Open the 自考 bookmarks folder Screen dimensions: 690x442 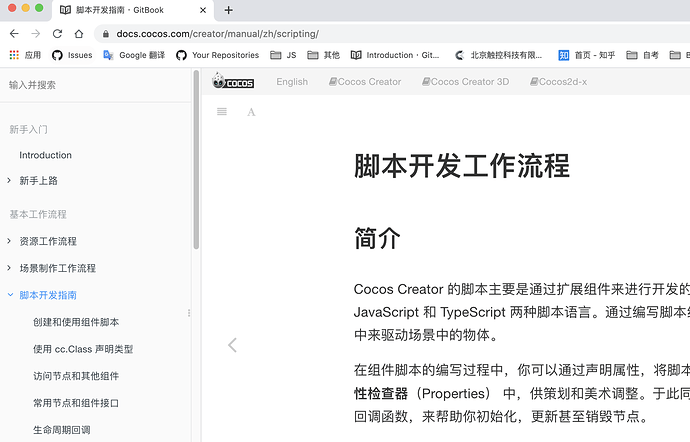[642, 55]
